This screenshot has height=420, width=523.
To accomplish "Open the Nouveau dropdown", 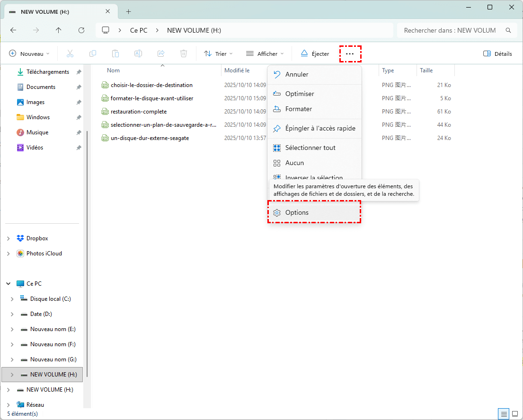I will pos(29,54).
